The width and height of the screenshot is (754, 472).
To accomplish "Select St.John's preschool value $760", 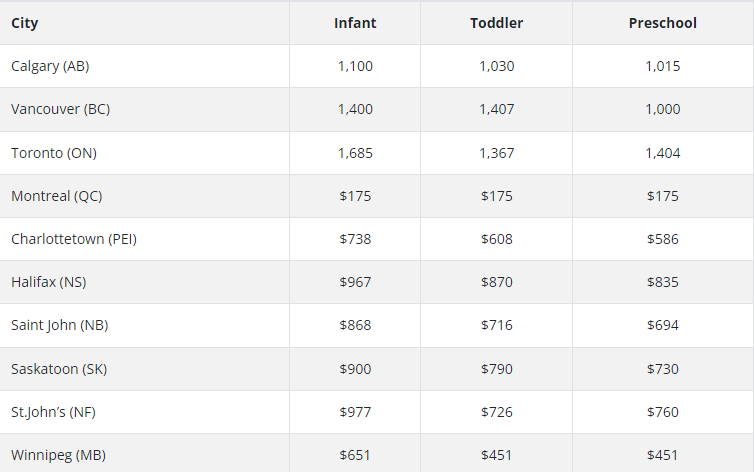I will 663,412.
